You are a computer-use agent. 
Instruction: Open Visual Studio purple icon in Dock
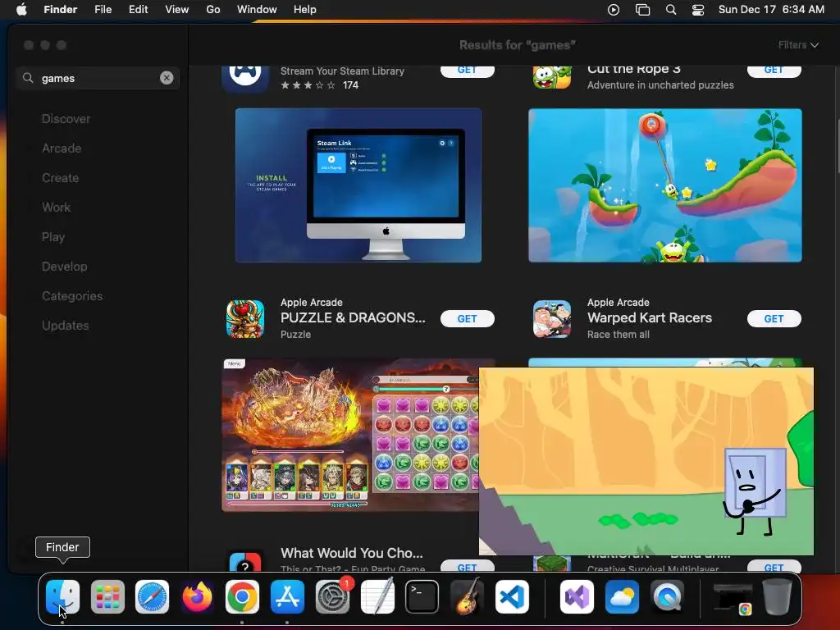(x=577, y=596)
